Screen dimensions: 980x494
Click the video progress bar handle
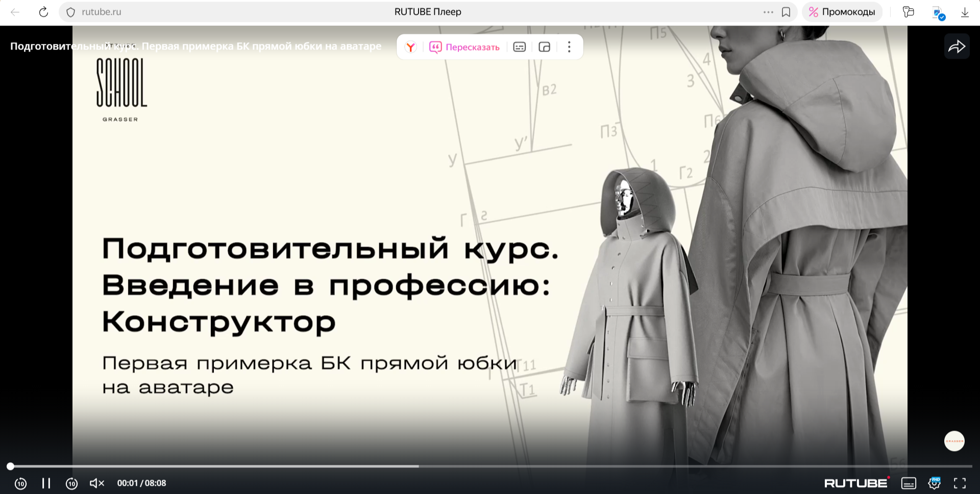10,466
